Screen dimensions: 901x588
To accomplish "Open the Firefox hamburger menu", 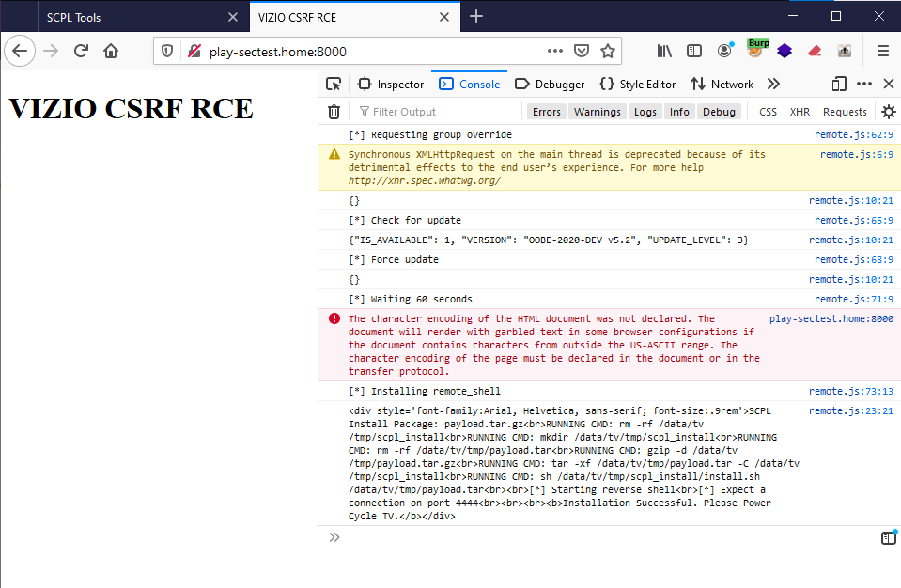I will [883, 51].
